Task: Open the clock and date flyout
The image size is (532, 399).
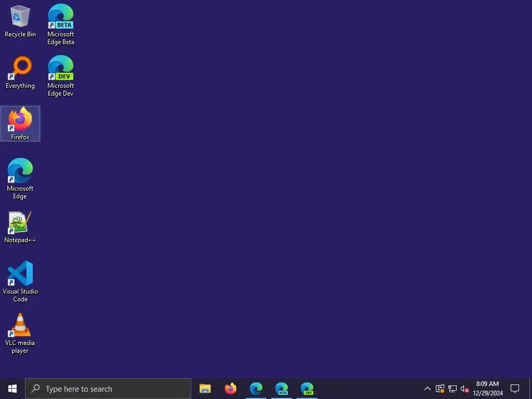Action: (x=487, y=389)
